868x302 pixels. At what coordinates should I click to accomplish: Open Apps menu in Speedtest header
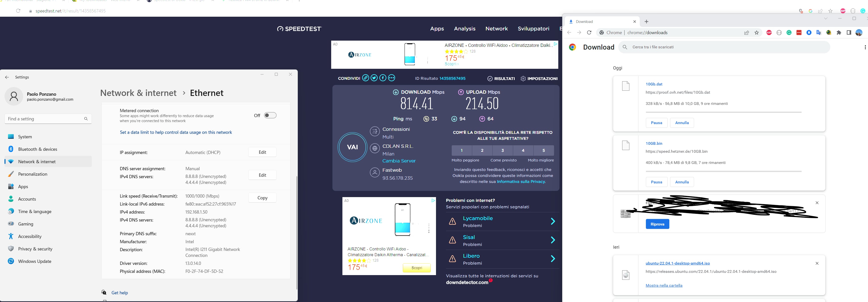[x=437, y=29]
